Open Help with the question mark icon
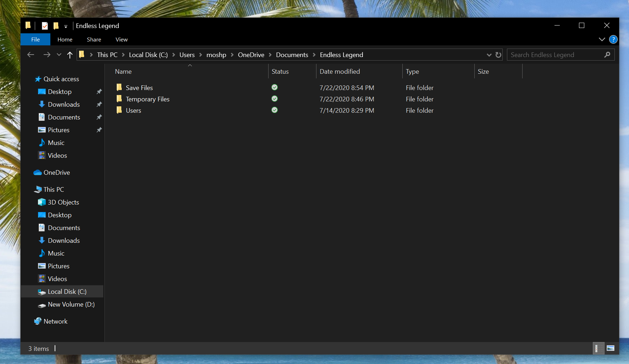Image resolution: width=629 pixels, height=364 pixels. 613,39
